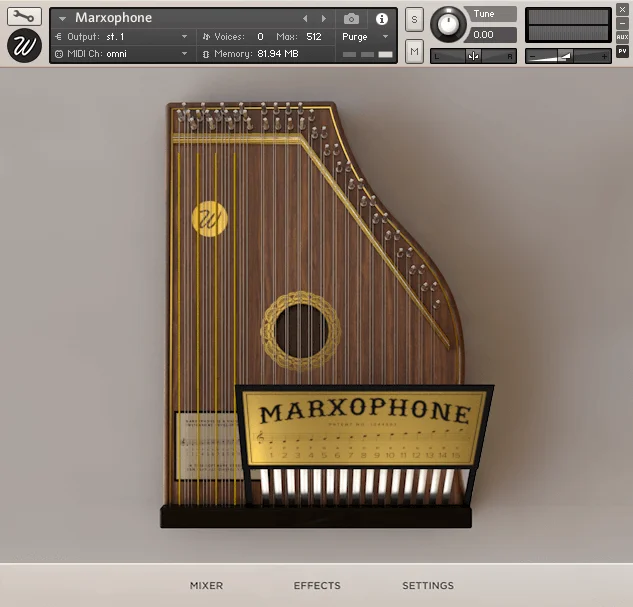
Task: Open the snapshot camera view
Action: (351, 19)
